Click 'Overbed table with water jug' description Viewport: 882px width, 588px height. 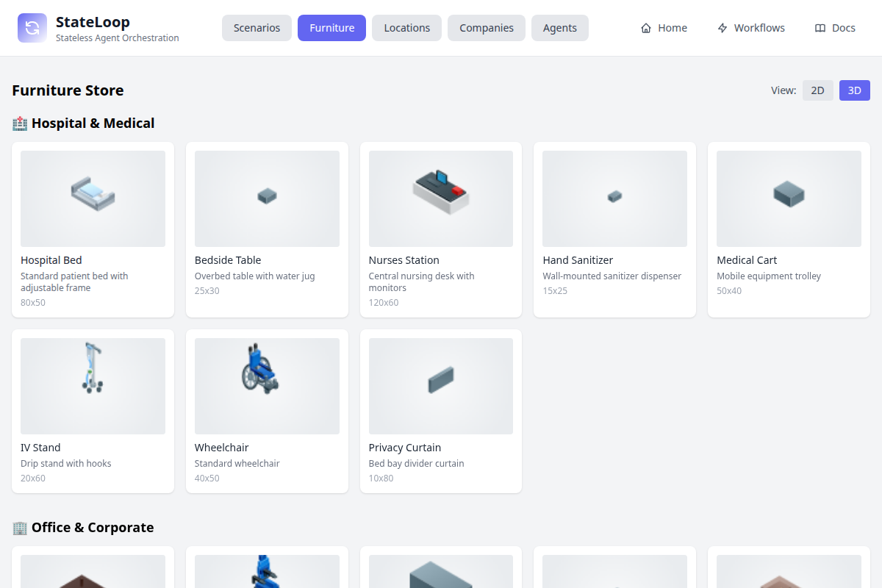(x=255, y=276)
